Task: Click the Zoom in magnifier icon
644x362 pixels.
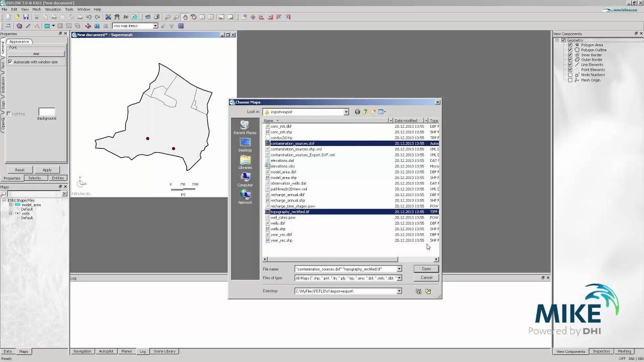Action: (168, 17)
